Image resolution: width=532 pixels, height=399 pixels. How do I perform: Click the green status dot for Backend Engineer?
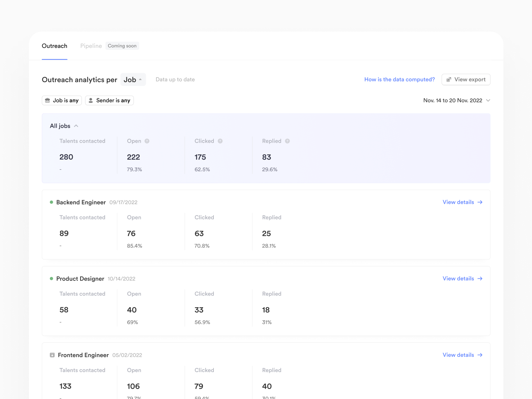pyautogui.click(x=52, y=202)
